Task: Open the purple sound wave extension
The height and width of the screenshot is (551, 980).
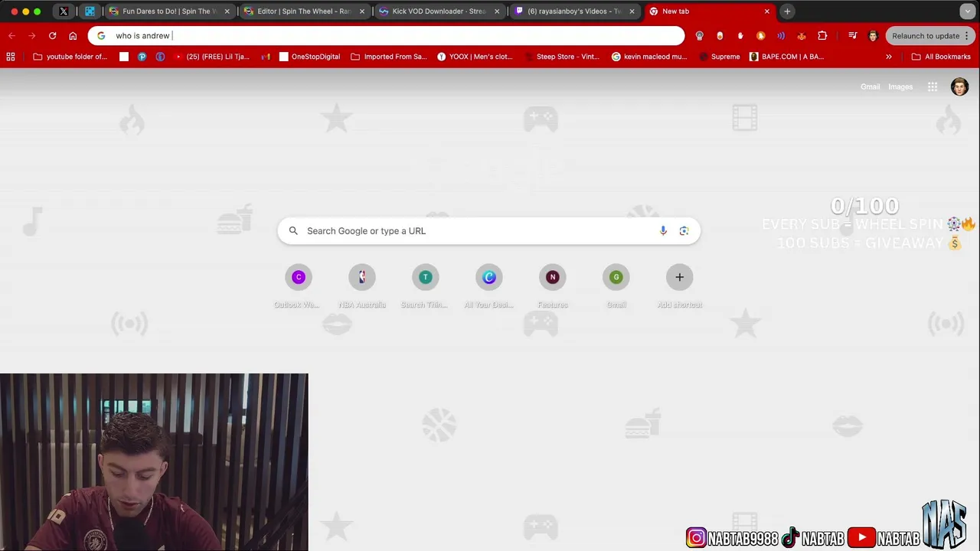Action: (x=781, y=36)
